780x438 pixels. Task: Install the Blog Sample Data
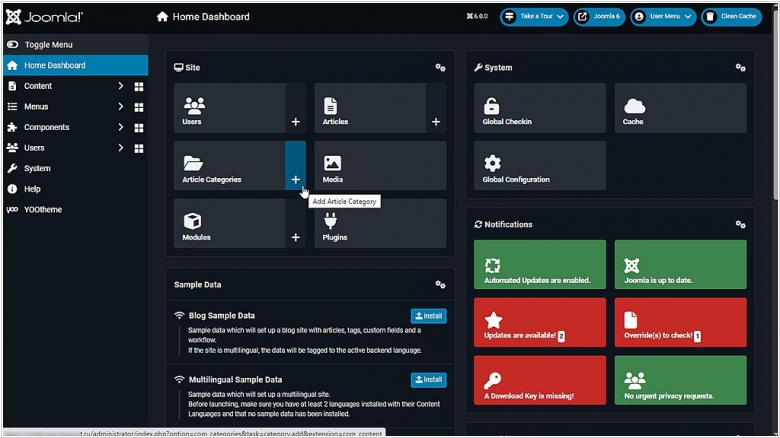428,316
